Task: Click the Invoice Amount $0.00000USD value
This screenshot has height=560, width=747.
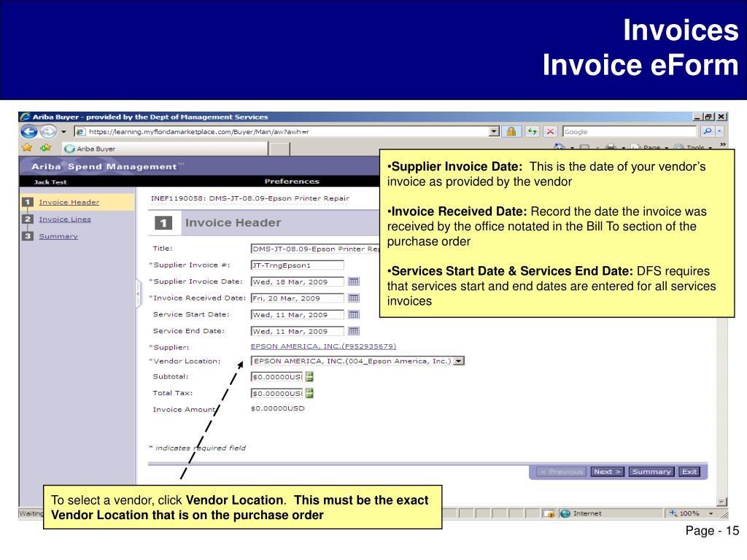Action: pyautogui.click(x=278, y=408)
